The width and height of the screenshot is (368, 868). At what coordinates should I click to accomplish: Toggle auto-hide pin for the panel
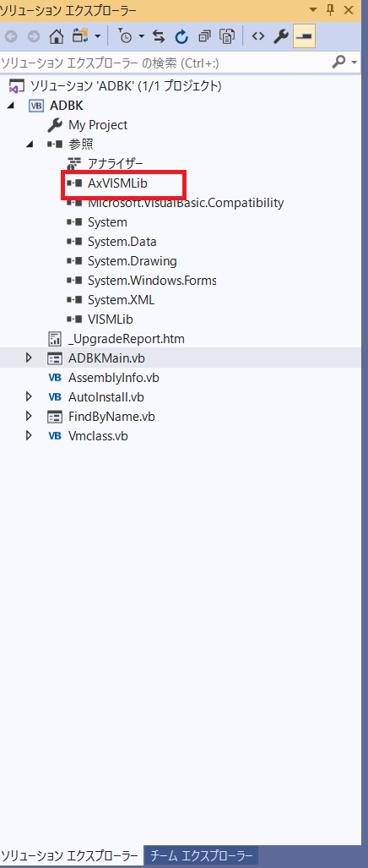(x=330, y=9)
